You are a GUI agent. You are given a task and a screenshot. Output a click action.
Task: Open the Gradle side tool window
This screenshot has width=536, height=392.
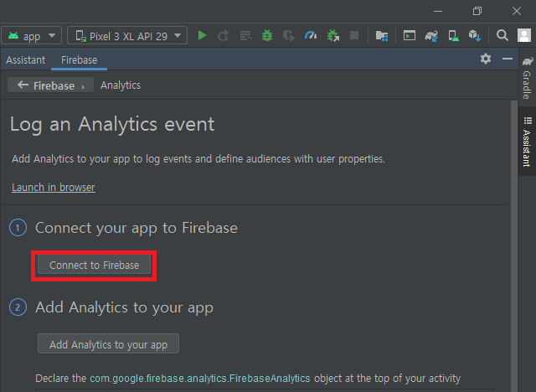point(527,78)
